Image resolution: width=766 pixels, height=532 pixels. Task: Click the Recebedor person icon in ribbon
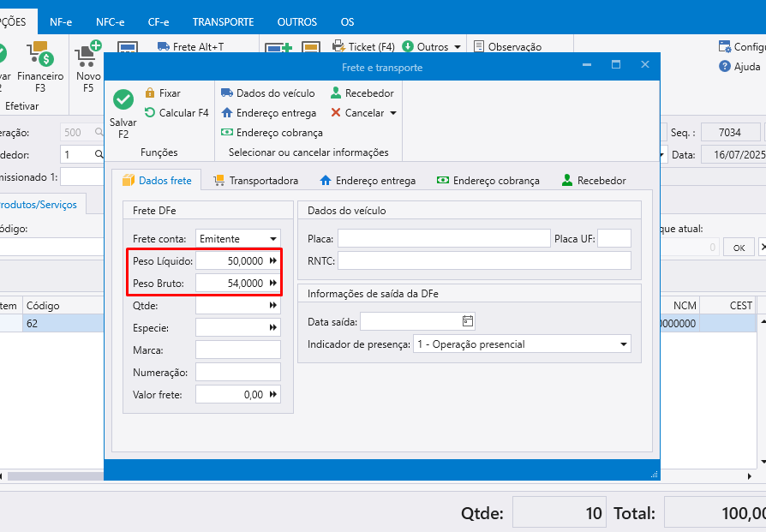pyautogui.click(x=336, y=93)
